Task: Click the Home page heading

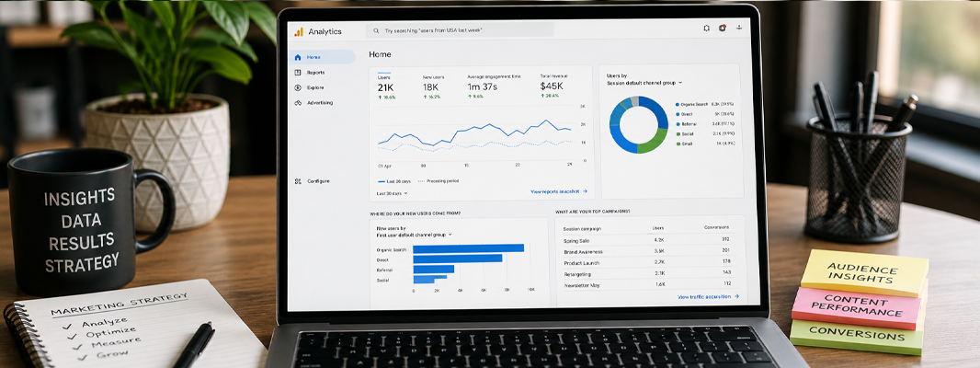Action: [x=380, y=54]
